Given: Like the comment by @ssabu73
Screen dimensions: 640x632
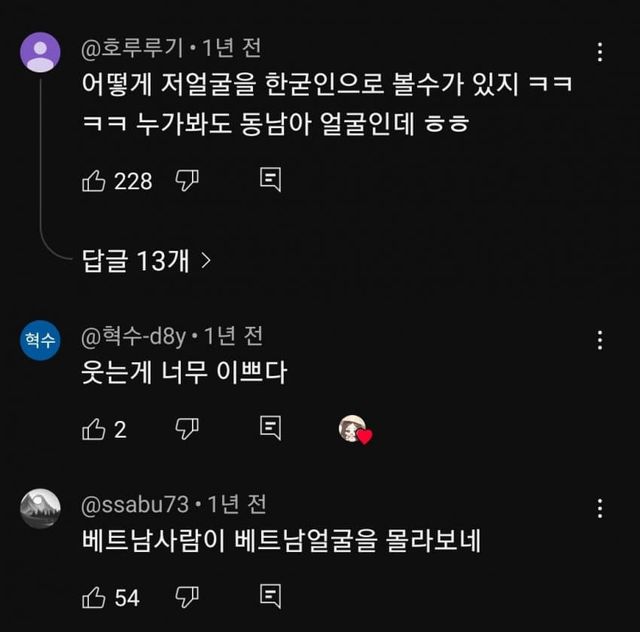Looking at the screenshot, I should pos(93,597).
